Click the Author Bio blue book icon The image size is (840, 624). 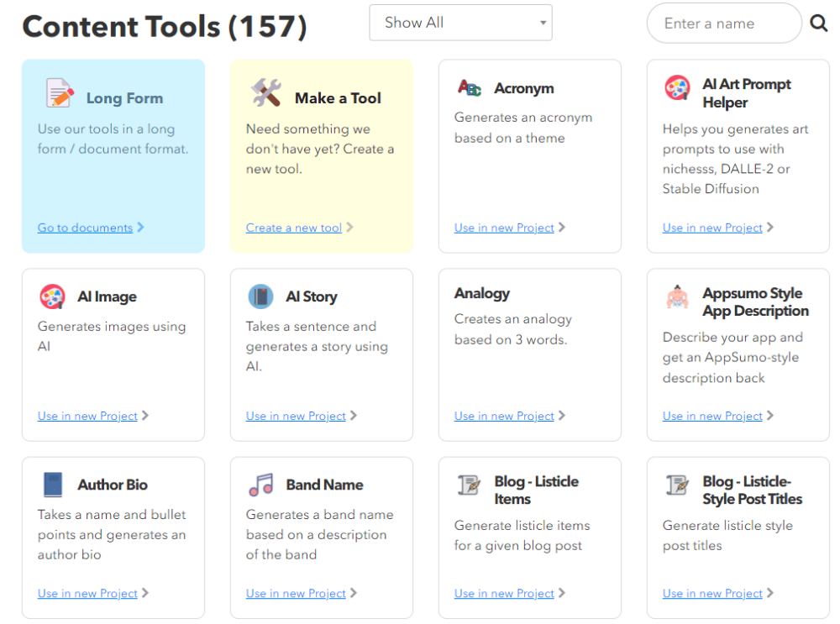click(53, 485)
